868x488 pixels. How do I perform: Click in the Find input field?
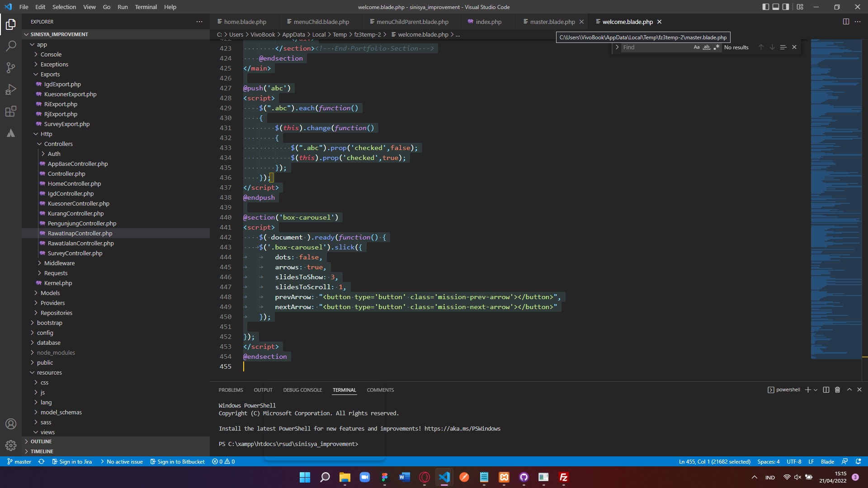tap(656, 47)
